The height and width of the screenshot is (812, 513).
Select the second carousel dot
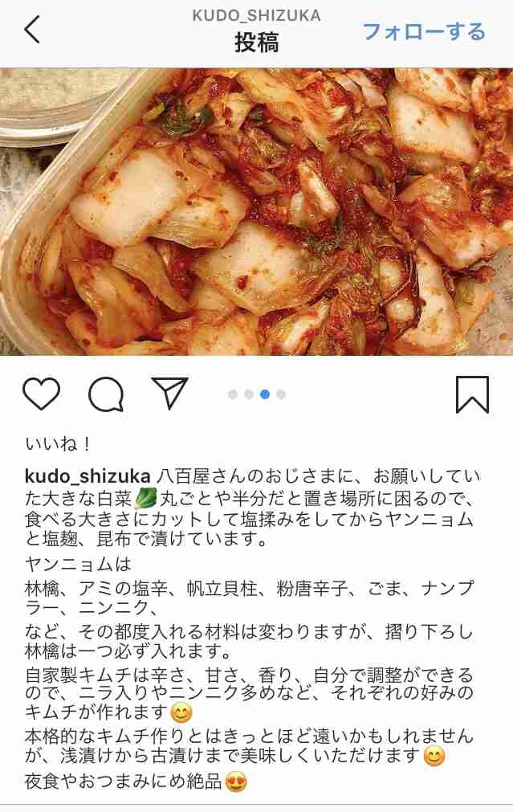(x=249, y=394)
